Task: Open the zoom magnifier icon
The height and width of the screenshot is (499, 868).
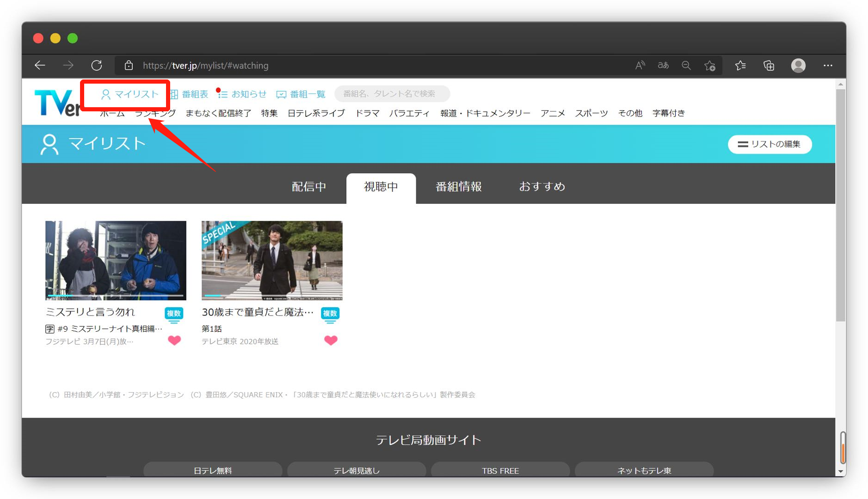Action: coord(686,65)
